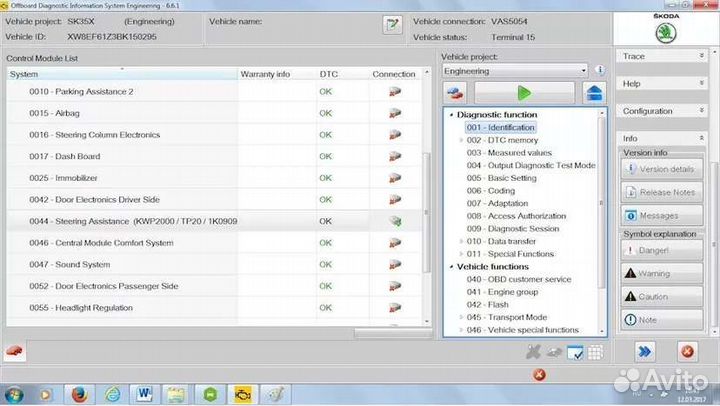Click connection icon for 0055 Headlight Regulation
Viewport: 720px width, 406px height.
point(395,307)
